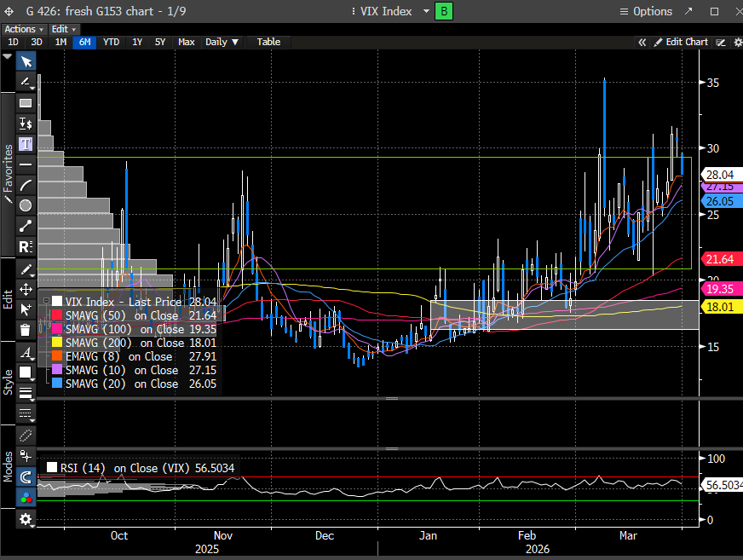Select the 5Y range tab

[x=160, y=43]
